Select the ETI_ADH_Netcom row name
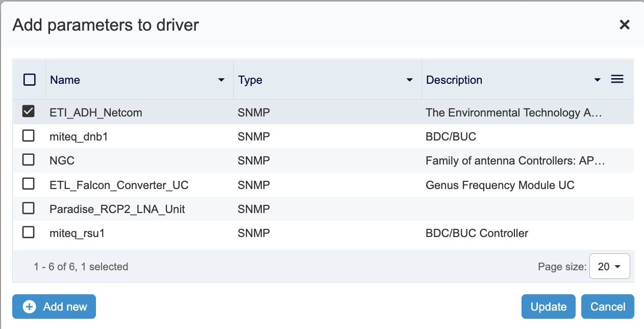This screenshot has height=329, width=644. point(95,112)
